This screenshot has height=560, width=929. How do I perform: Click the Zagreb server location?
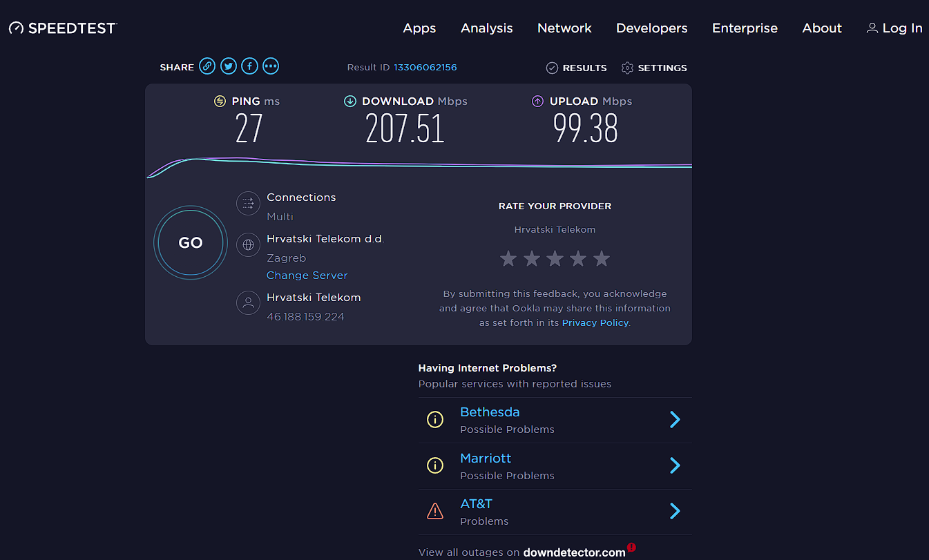tap(286, 258)
